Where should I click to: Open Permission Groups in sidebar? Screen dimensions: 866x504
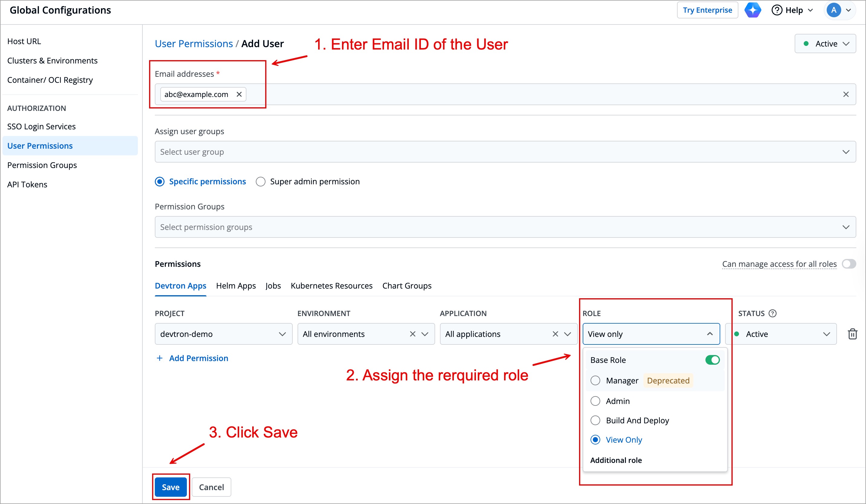click(42, 165)
